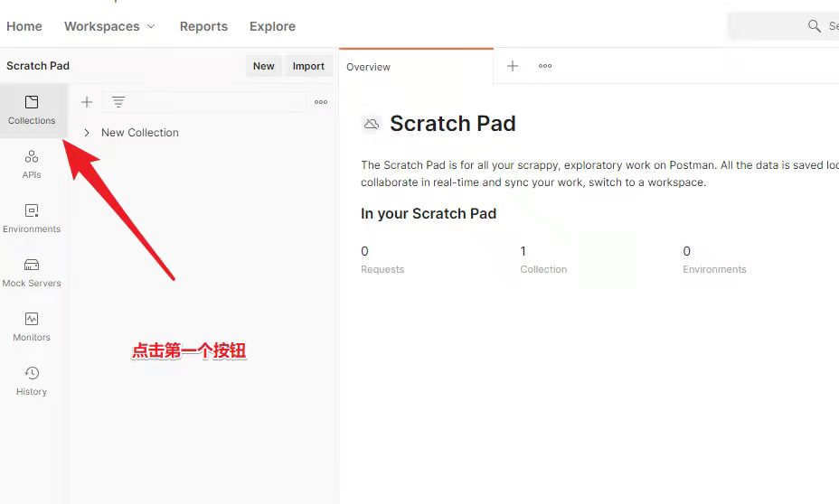Click the collections filter input field

click(x=203, y=102)
